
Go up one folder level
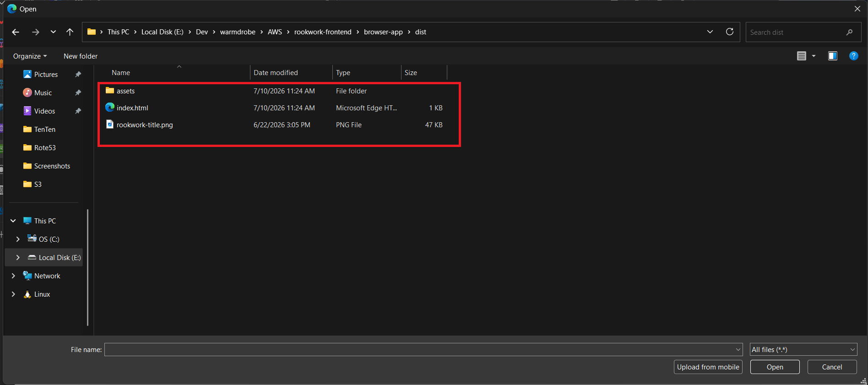pos(70,32)
